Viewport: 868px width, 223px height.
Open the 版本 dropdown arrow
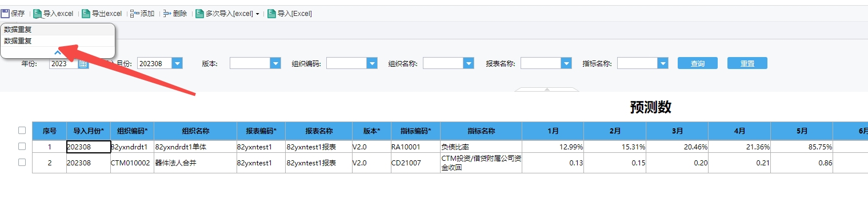pos(275,63)
